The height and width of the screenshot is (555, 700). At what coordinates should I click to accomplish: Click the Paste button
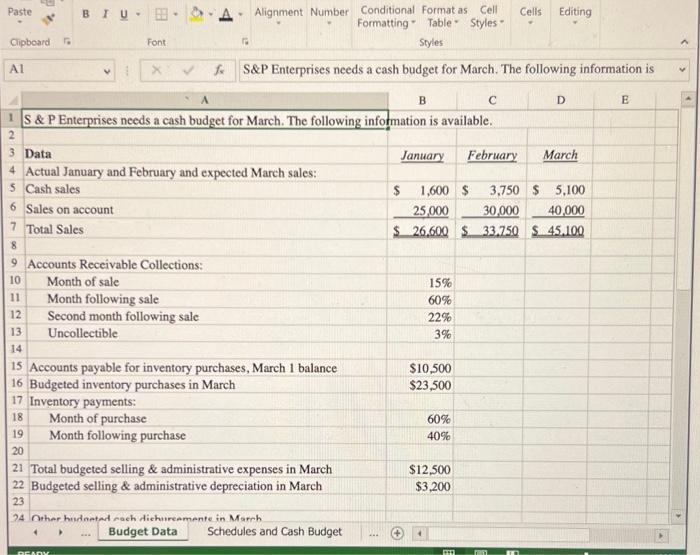(20, 12)
